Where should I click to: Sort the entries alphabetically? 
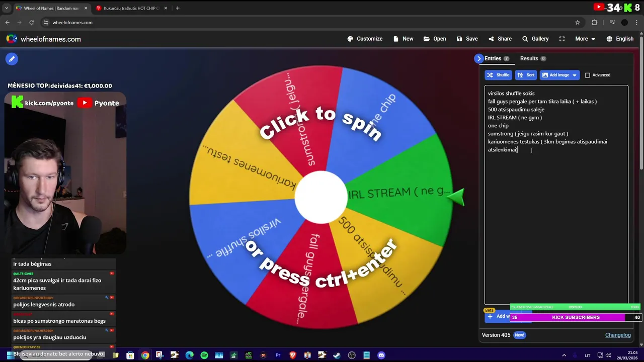click(526, 75)
